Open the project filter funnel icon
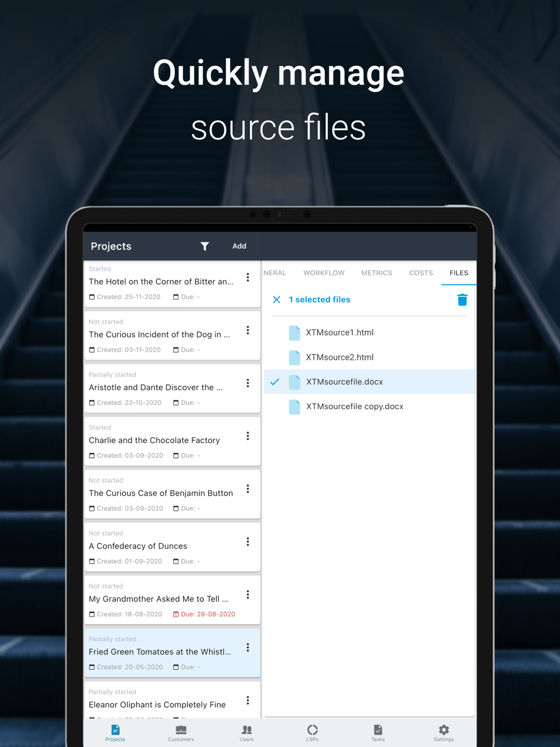This screenshot has width=560, height=747. 205,246
